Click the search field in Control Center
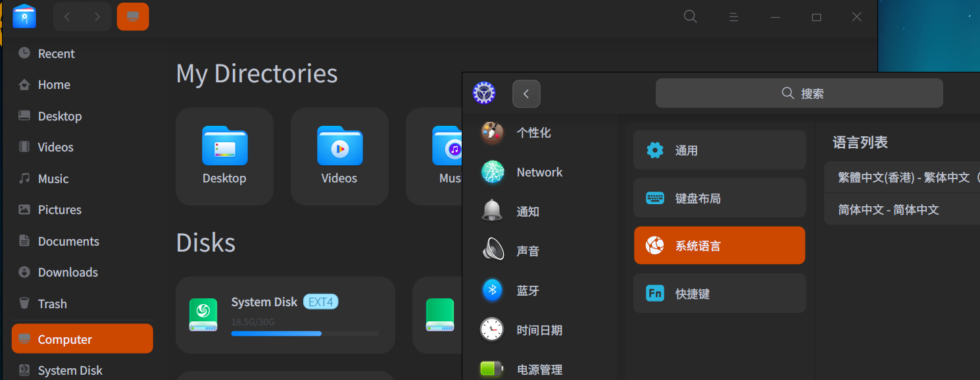Image resolution: width=980 pixels, height=380 pixels. coord(799,93)
